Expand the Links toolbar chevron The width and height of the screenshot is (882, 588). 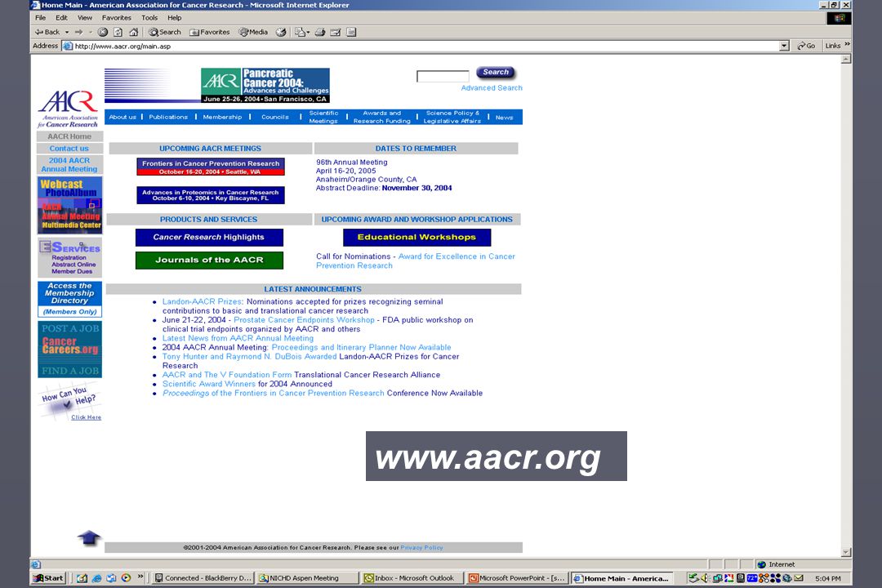click(847, 46)
